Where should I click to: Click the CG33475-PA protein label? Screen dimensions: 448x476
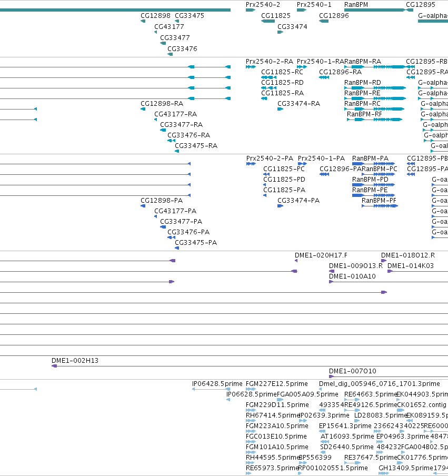point(196,243)
